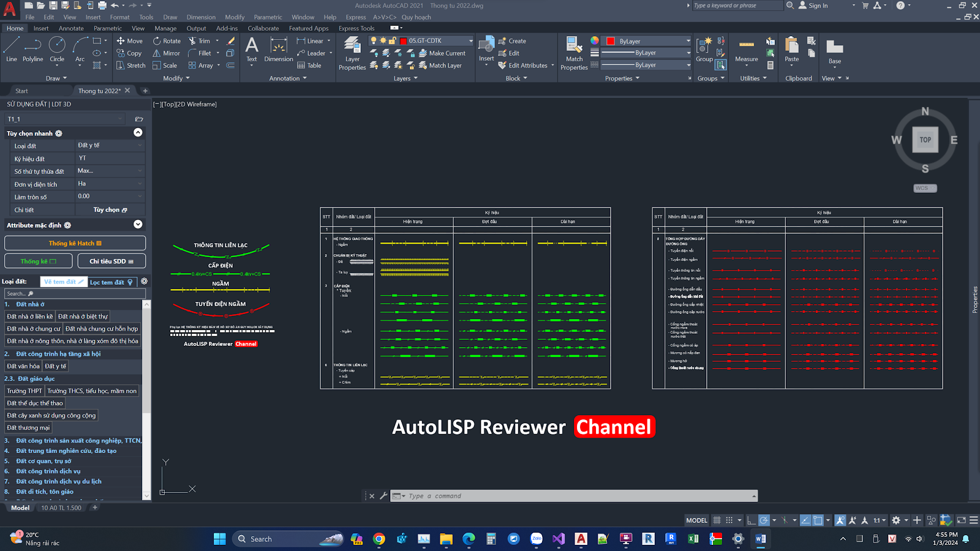Activate the Mirror command

[167, 53]
